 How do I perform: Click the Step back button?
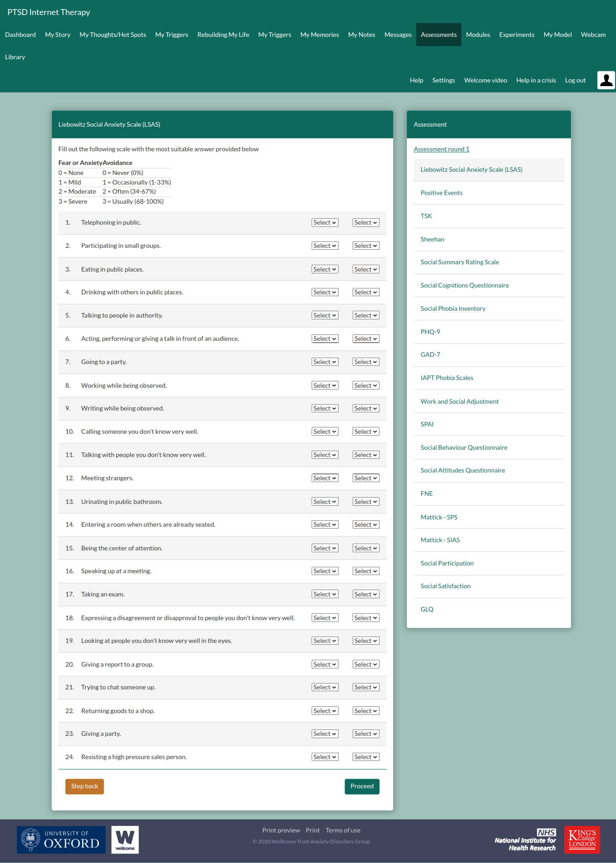pos(84,786)
